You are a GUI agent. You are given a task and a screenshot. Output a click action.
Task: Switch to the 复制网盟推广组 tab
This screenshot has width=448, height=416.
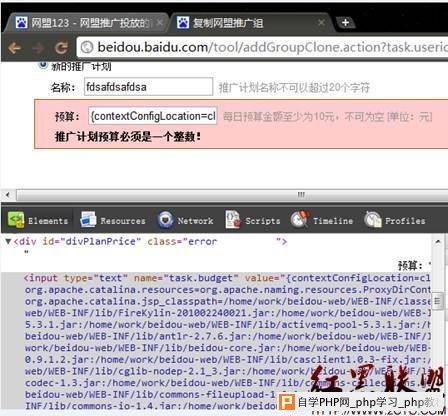tap(248, 23)
